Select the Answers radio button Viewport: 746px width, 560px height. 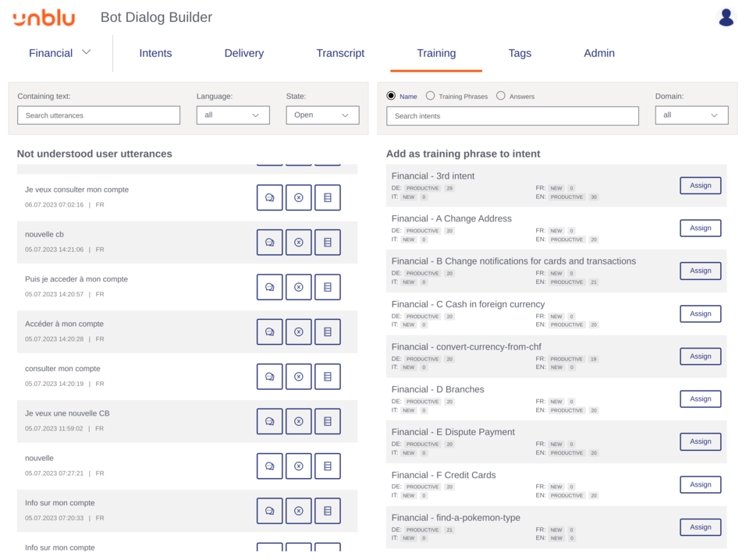(x=501, y=96)
